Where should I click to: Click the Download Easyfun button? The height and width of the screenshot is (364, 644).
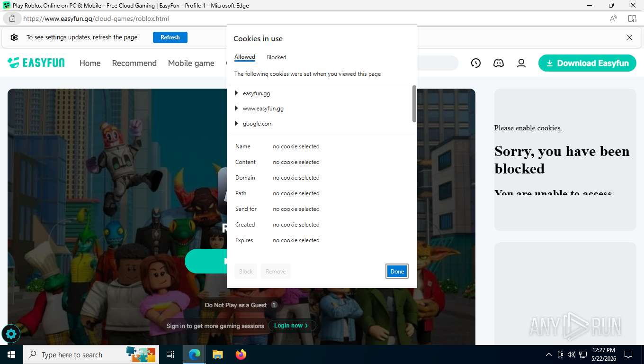coord(587,63)
